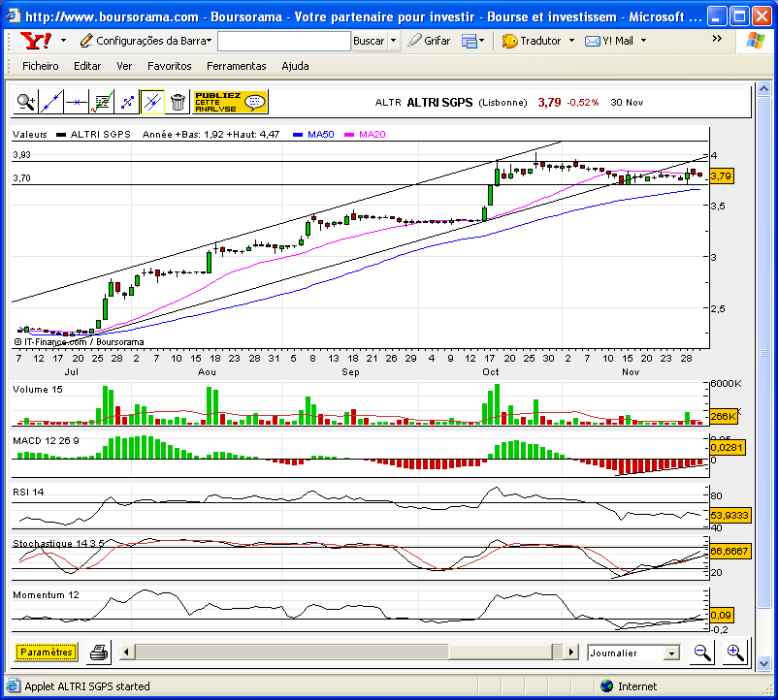Click the page scroll up arrow

[x=763, y=89]
